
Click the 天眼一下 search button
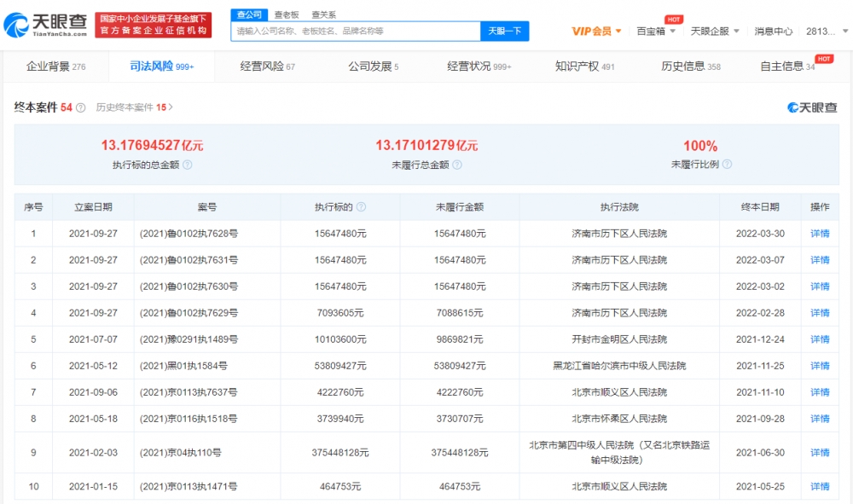[505, 32]
